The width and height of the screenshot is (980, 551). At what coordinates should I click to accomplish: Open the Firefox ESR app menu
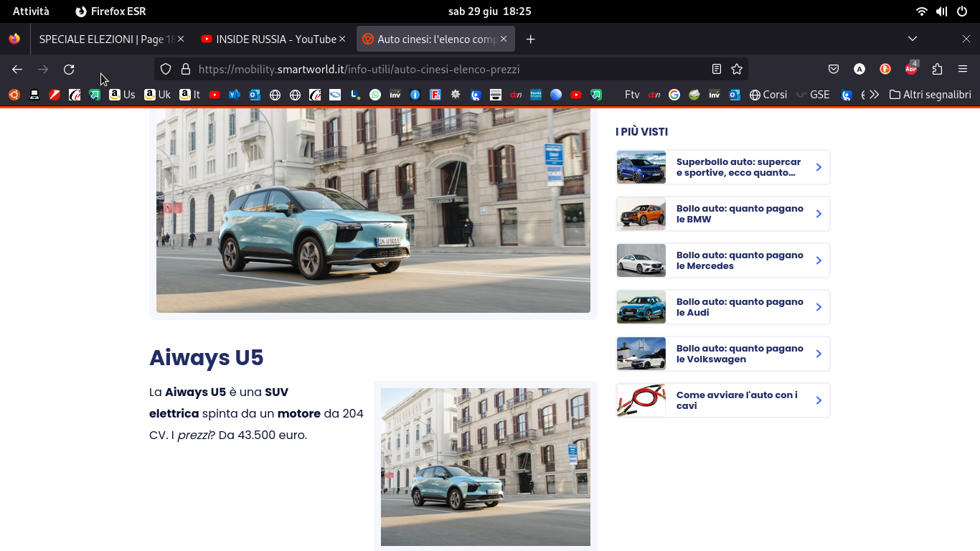pyautogui.click(x=110, y=11)
